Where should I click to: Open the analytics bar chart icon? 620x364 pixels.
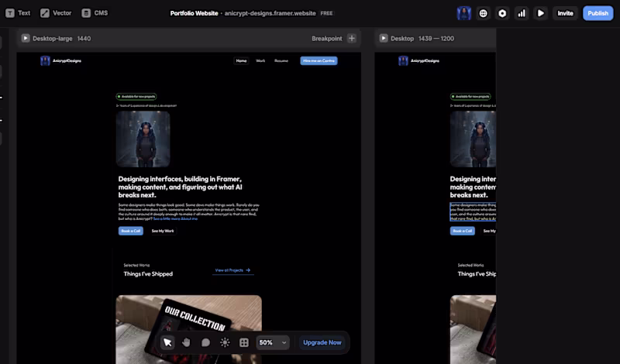tap(522, 13)
